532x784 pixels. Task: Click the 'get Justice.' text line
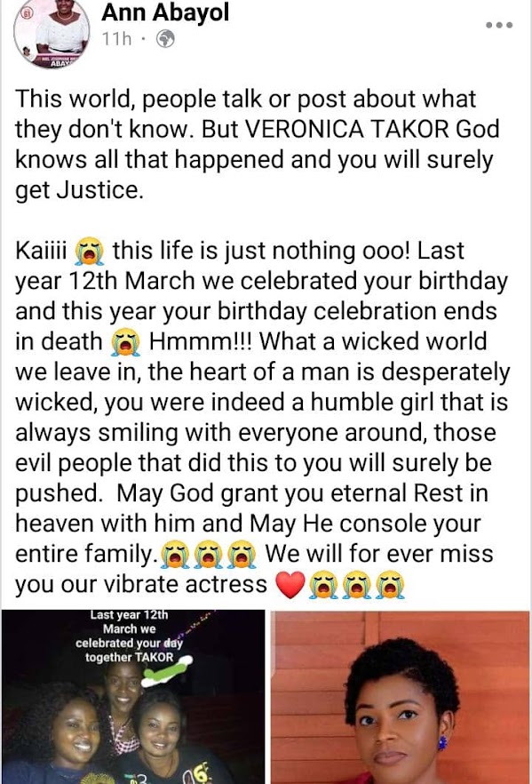[79, 190]
